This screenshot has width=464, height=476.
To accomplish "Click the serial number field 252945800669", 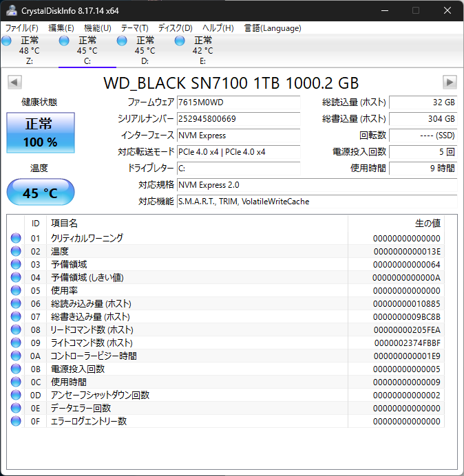I will click(x=238, y=119).
